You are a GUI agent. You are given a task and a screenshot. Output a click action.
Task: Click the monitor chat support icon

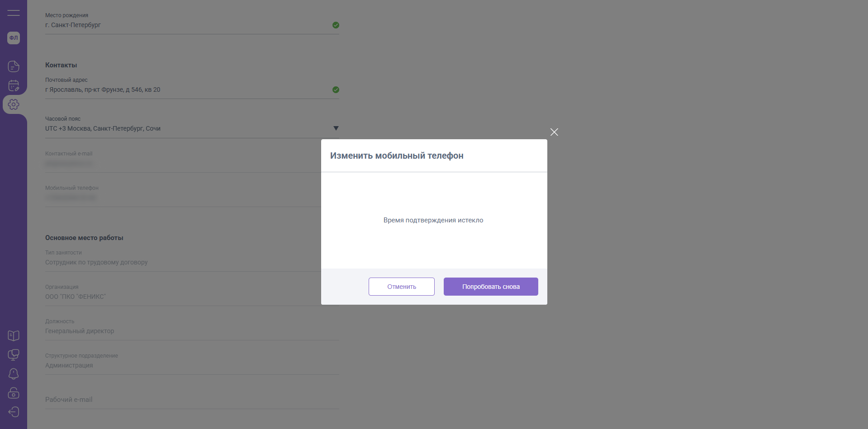click(14, 355)
